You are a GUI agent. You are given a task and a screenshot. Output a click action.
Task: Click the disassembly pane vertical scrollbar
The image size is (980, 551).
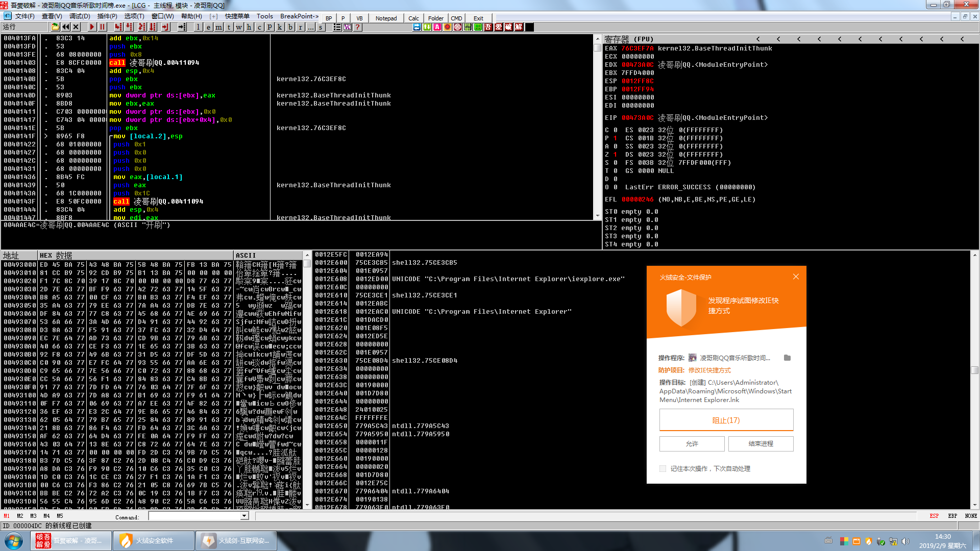(x=598, y=128)
